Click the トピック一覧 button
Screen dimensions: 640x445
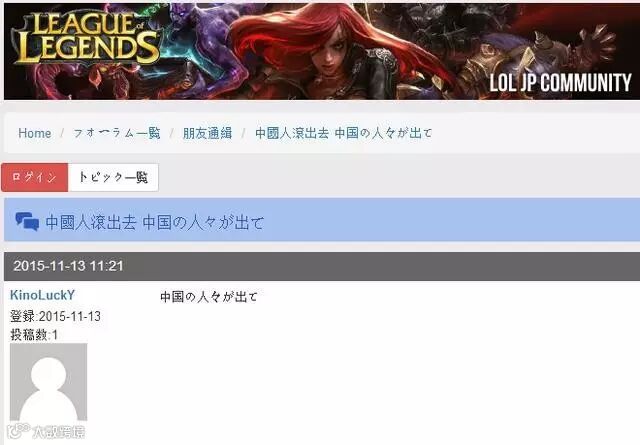coord(113,177)
